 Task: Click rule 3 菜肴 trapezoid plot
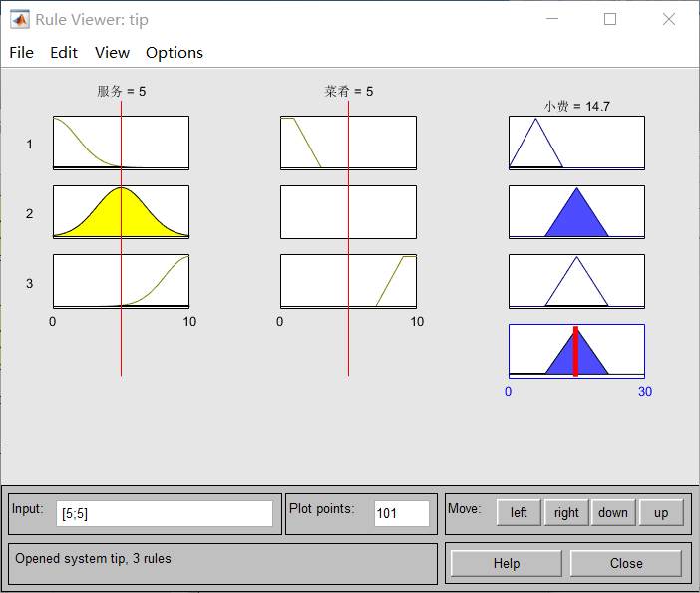coord(349,281)
